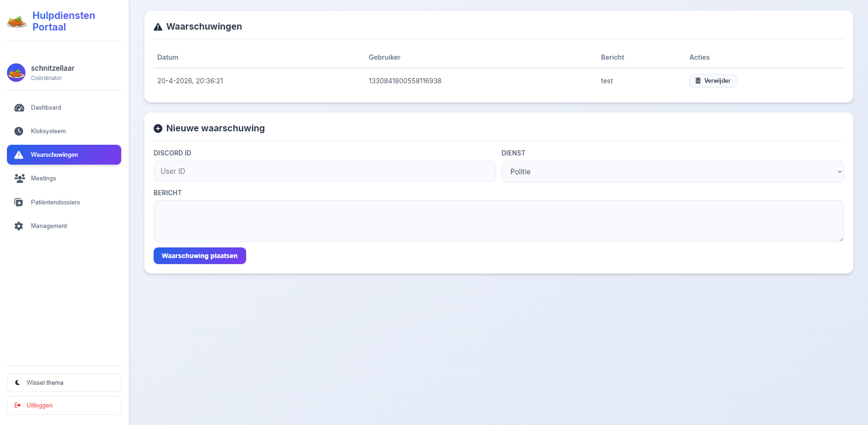Click the Dashboard gauge icon
The height and width of the screenshot is (425, 868).
pyautogui.click(x=19, y=108)
